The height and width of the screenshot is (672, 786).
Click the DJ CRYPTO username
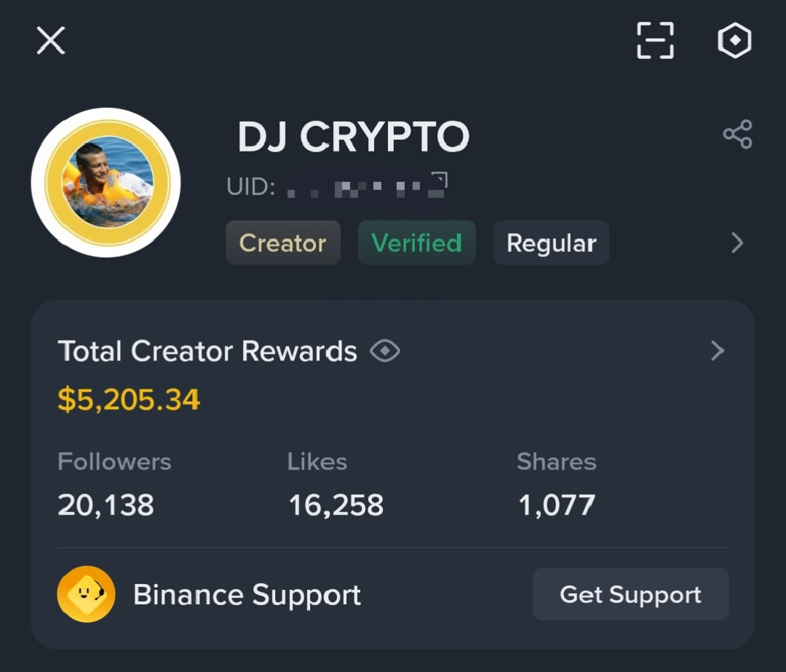click(354, 136)
